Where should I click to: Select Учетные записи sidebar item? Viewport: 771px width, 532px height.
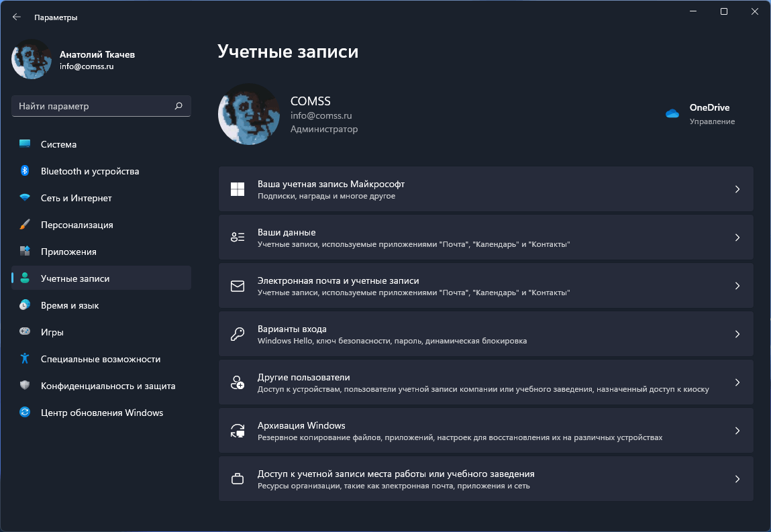pyautogui.click(x=101, y=278)
